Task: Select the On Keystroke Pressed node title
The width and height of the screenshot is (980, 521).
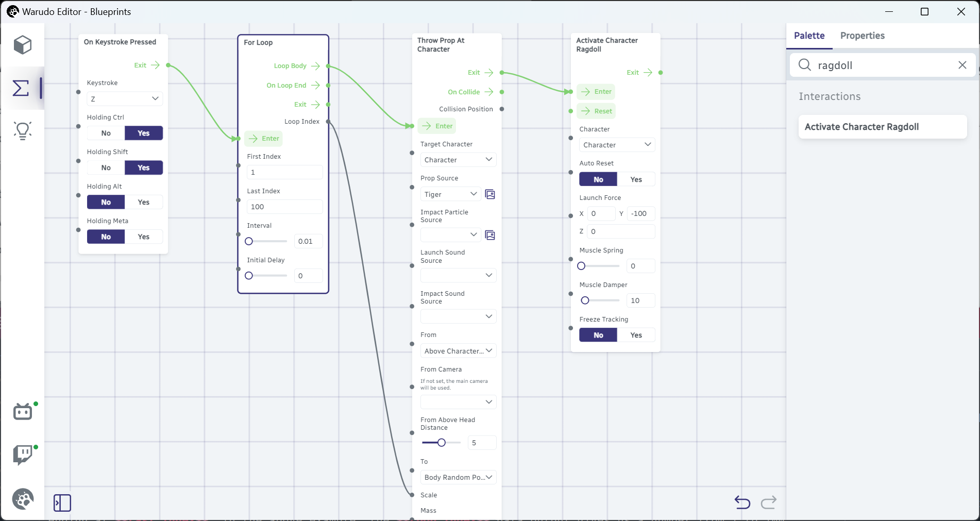Action: 120,42
